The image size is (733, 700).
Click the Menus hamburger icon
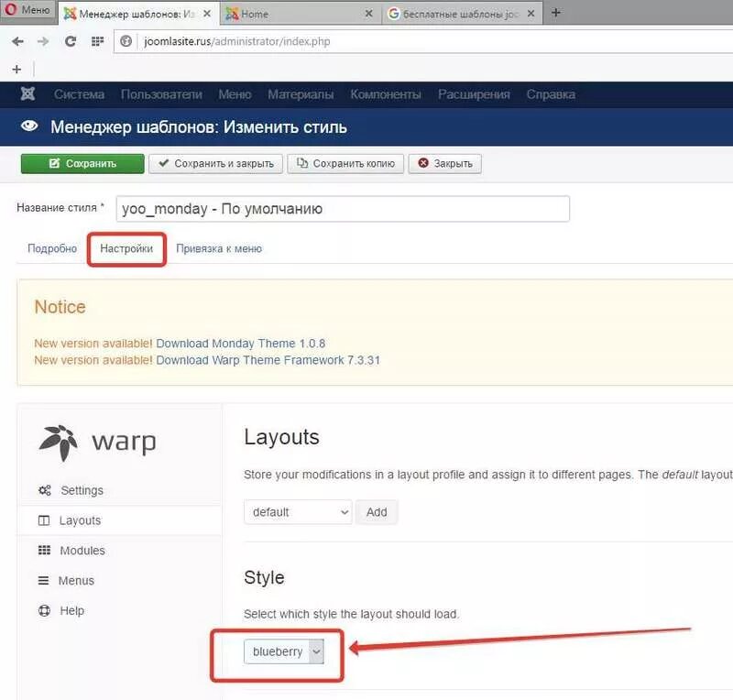point(43,580)
